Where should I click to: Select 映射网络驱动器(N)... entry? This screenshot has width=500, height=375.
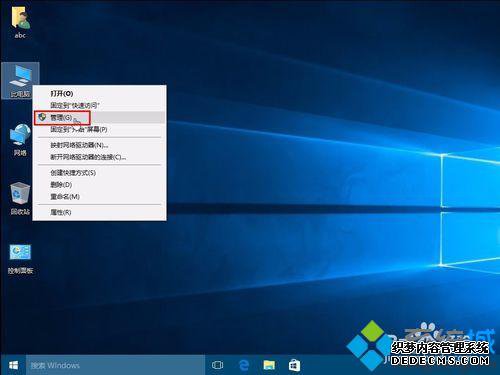click(99, 145)
